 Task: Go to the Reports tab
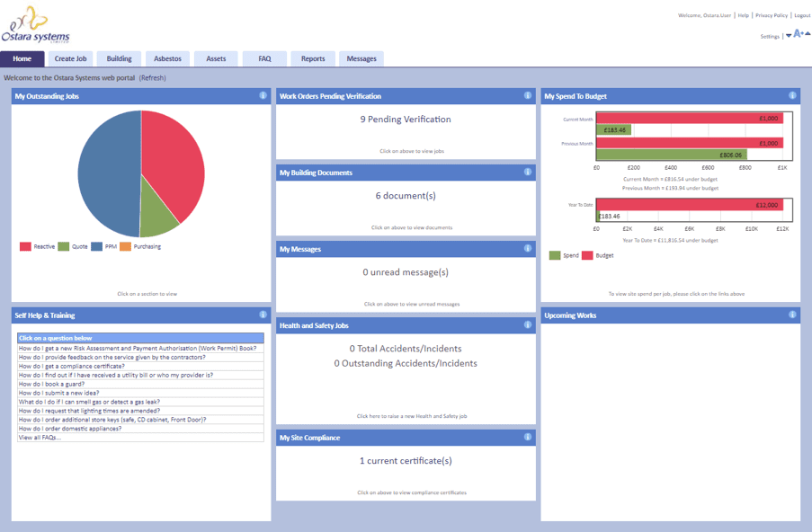[x=313, y=59]
